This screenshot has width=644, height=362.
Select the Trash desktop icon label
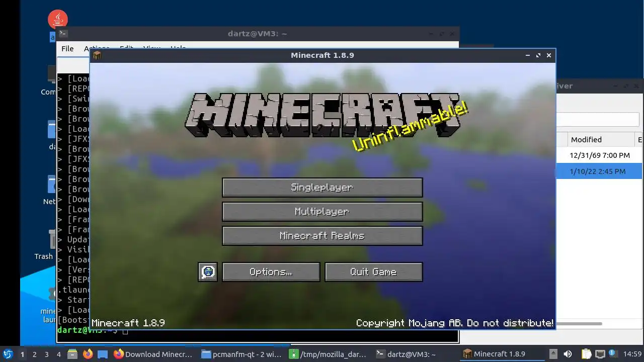point(43,256)
